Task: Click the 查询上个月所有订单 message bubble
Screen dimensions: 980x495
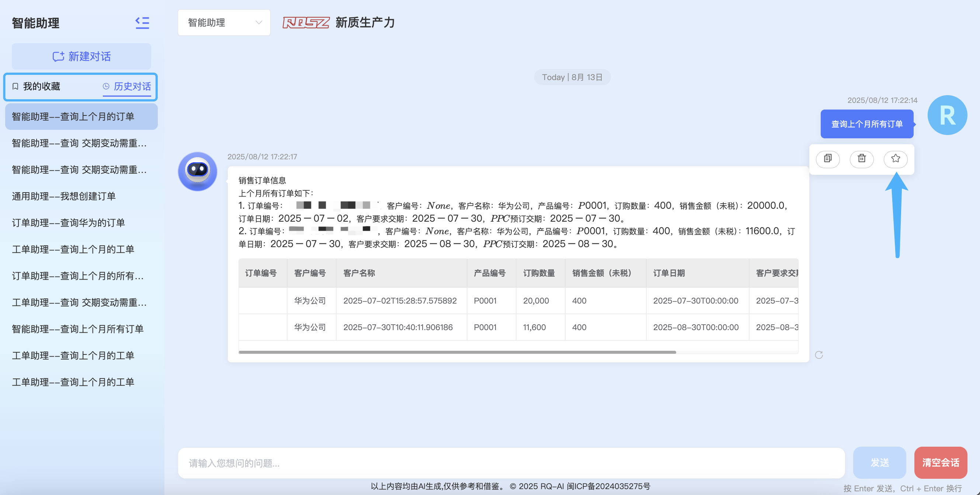Action: click(866, 124)
